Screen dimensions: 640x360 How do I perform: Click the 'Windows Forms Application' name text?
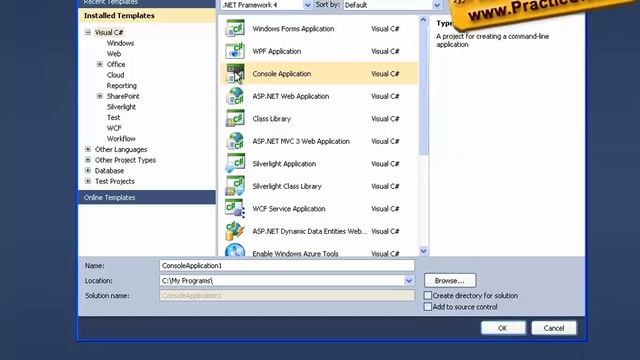(x=293, y=29)
